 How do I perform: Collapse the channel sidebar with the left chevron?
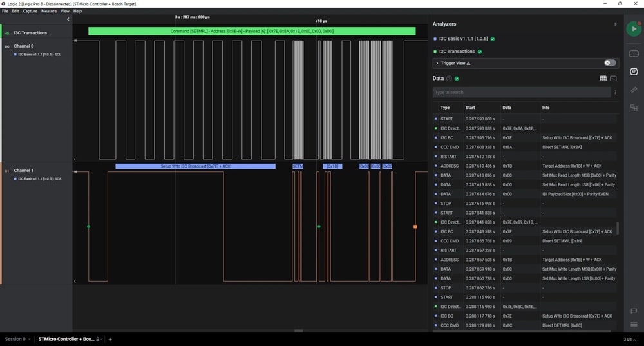coord(68,19)
